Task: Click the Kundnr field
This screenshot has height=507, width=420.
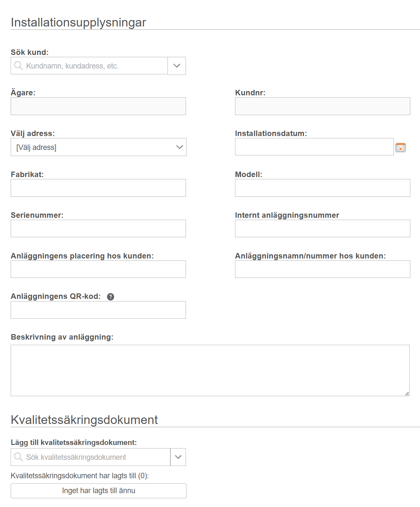Action: pyautogui.click(x=322, y=106)
